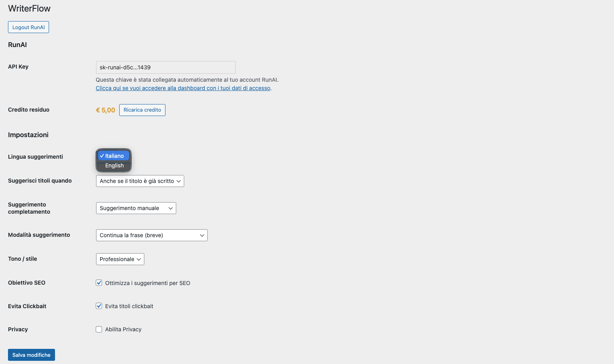Click the Salva modifiche button
The image size is (614, 364).
[x=31, y=355]
